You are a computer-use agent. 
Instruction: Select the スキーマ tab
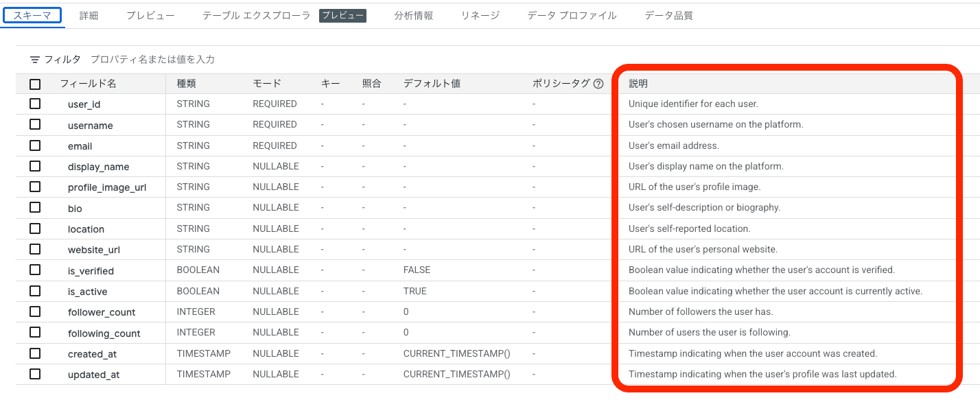click(32, 14)
